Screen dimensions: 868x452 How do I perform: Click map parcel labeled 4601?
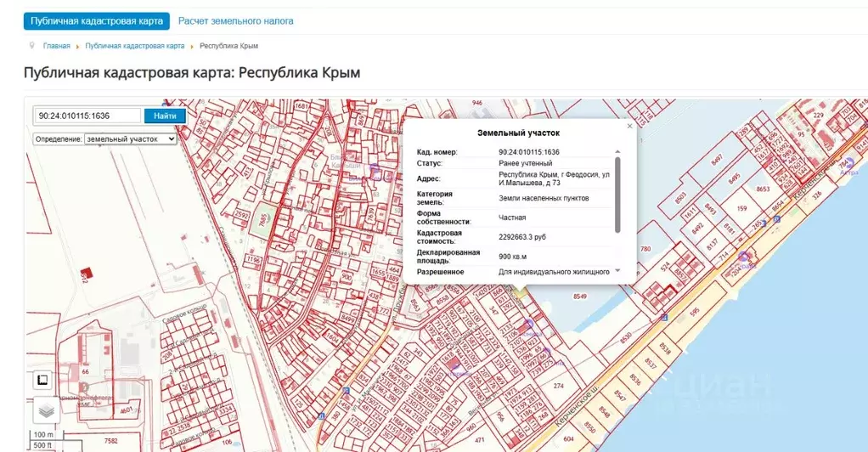point(127,410)
